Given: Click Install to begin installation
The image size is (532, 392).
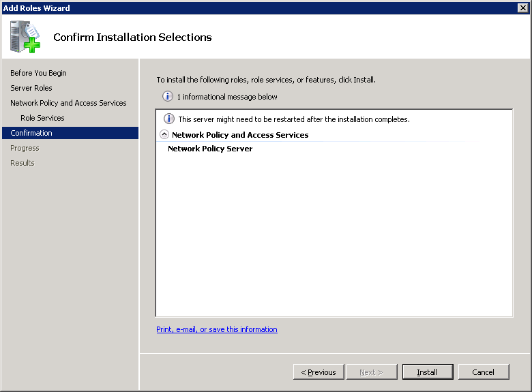Looking at the screenshot, I should [428, 372].
